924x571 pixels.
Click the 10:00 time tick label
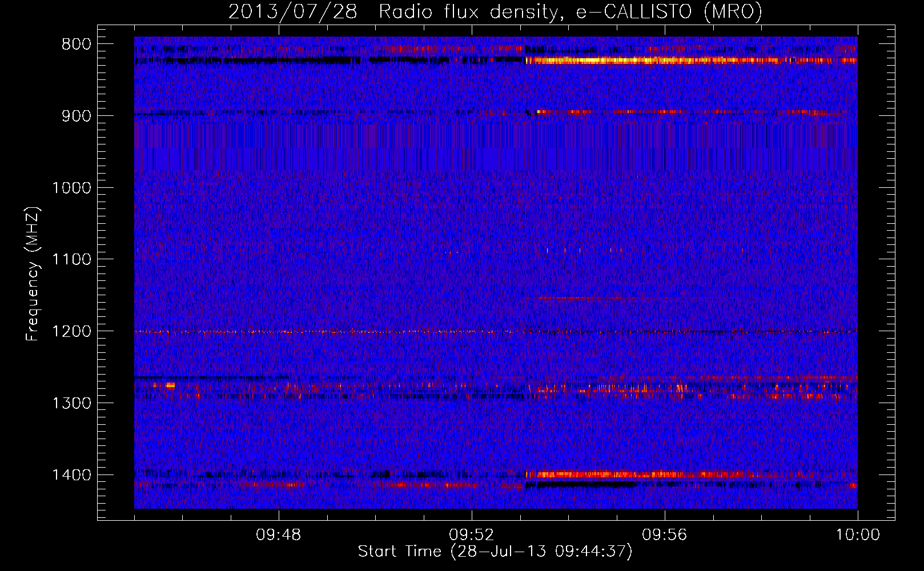coord(858,535)
